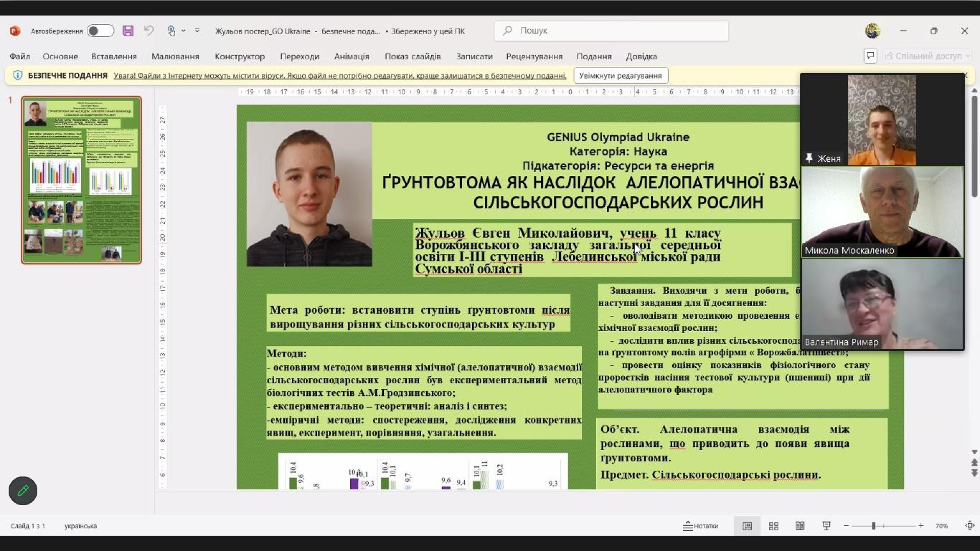Start Slide Show from status bar icon
The height and width of the screenshot is (551, 980).
pyautogui.click(x=826, y=525)
